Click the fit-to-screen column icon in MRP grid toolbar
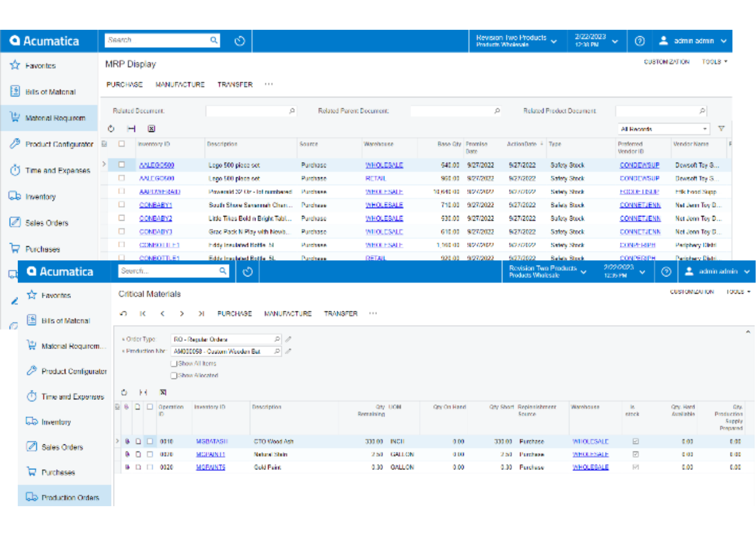The width and height of the screenshot is (756, 536). pos(131,129)
